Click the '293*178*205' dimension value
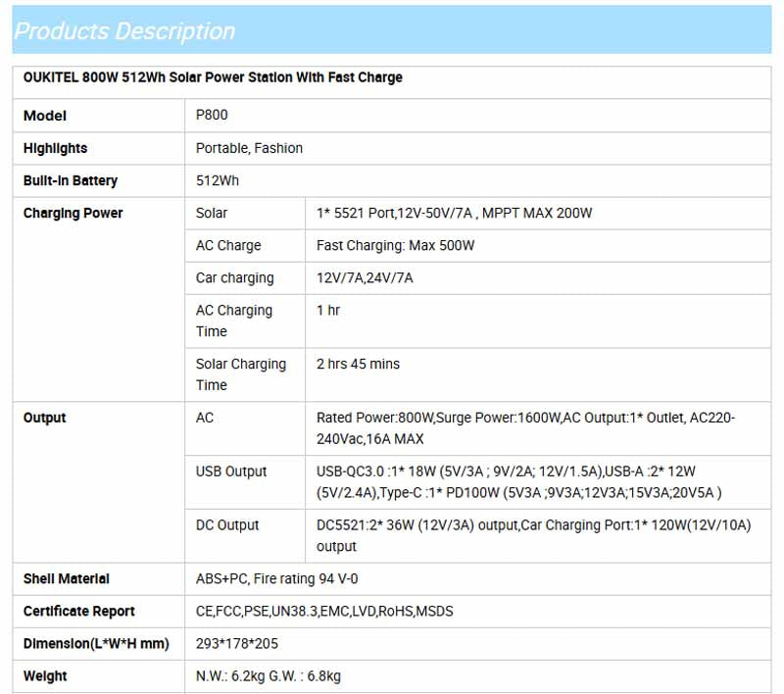This screenshot has height=694, width=784. click(237, 643)
